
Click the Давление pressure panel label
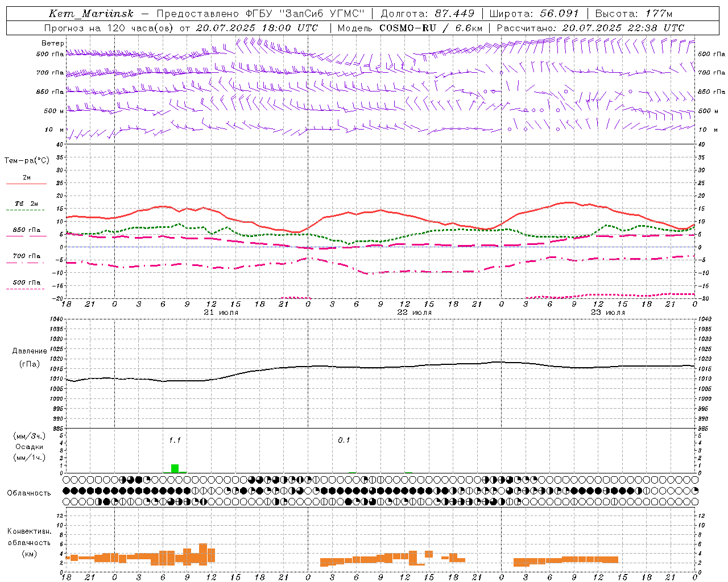30,351
